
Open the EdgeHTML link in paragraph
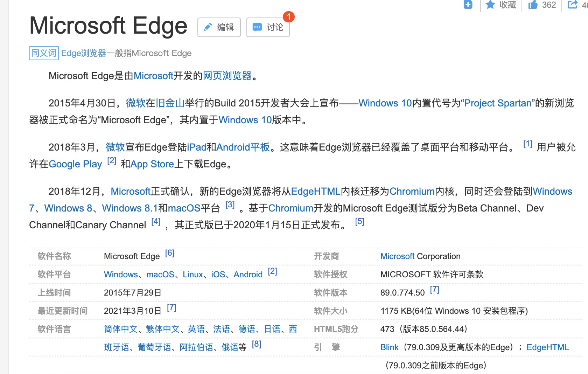tap(316, 192)
